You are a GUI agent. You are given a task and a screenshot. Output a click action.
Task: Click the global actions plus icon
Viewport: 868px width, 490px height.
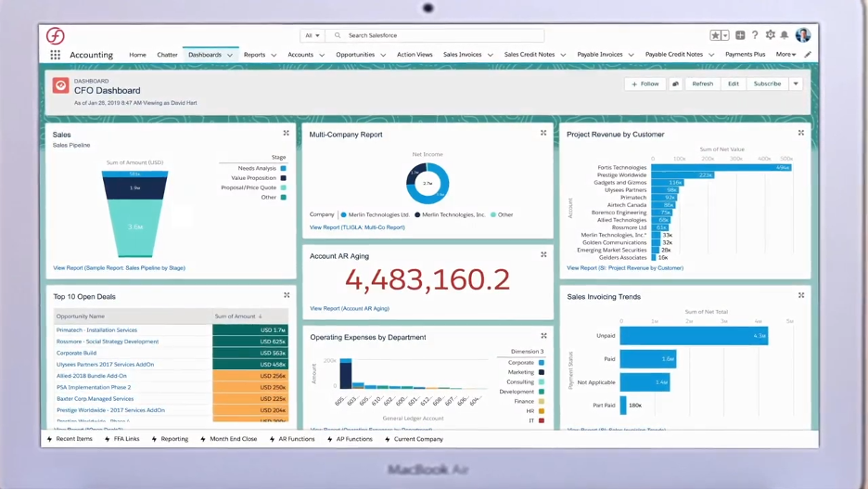pyautogui.click(x=740, y=35)
